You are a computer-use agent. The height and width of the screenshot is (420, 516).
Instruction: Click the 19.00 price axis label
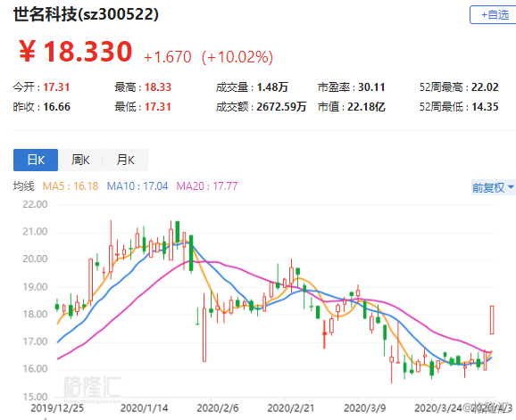point(35,287)
